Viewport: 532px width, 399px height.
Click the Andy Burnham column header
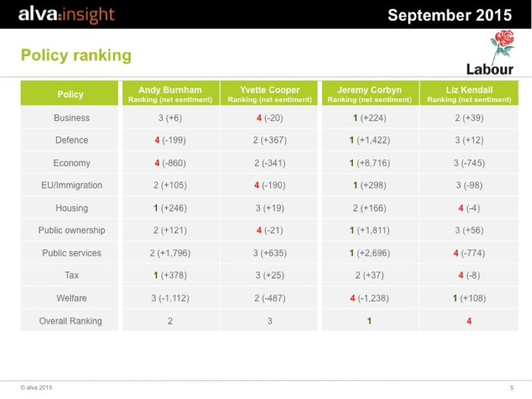click(x=170, y=94)
